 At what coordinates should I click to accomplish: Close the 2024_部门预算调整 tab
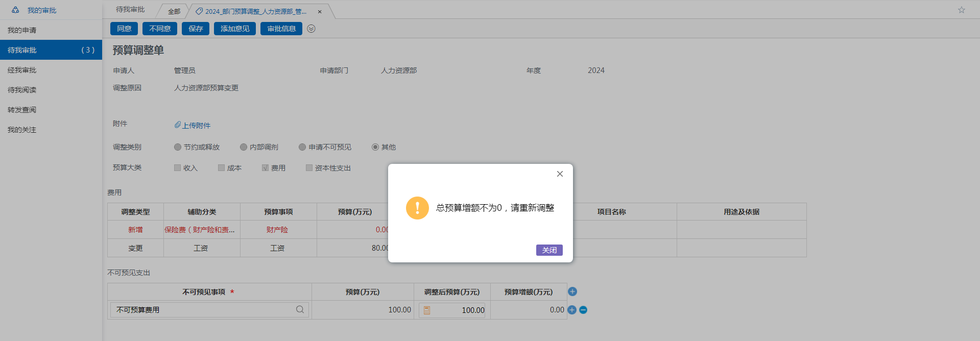(x=320, y=12)
